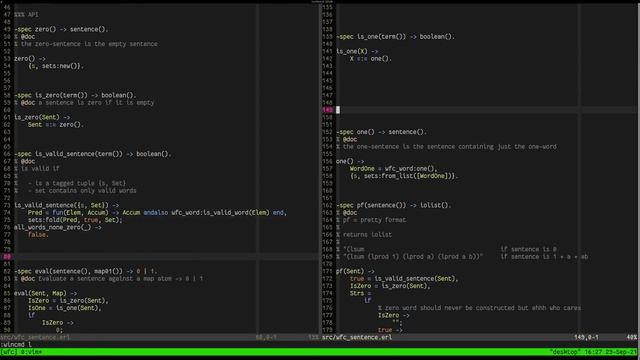This screenshot has width=640, height=360.
Task: Click '-spec zero() -> sentence().' line
Action: [61, 29]
